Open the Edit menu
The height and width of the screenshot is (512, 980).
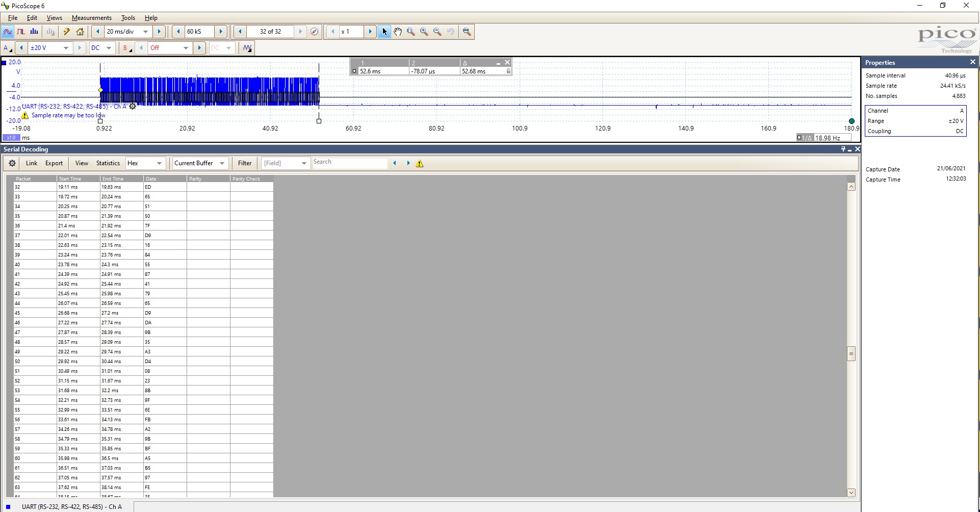(x=32, y=18)
